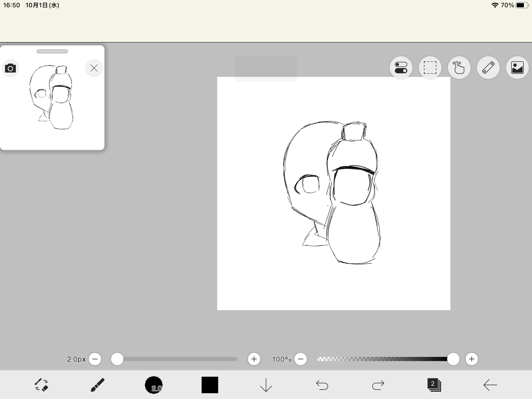The height and width of the screenshot is (399, 532).
Task: Click the brush thickness slider track
Action: tap(174, 359)
